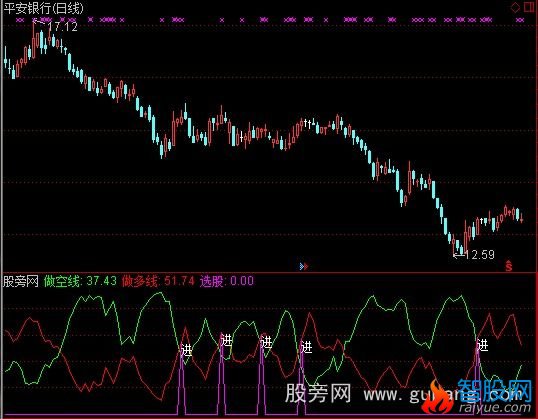This screenshot has height=419, width=538.
Task: Select the 做空线: 37.43 indicator value
Action: click(80, 281)
